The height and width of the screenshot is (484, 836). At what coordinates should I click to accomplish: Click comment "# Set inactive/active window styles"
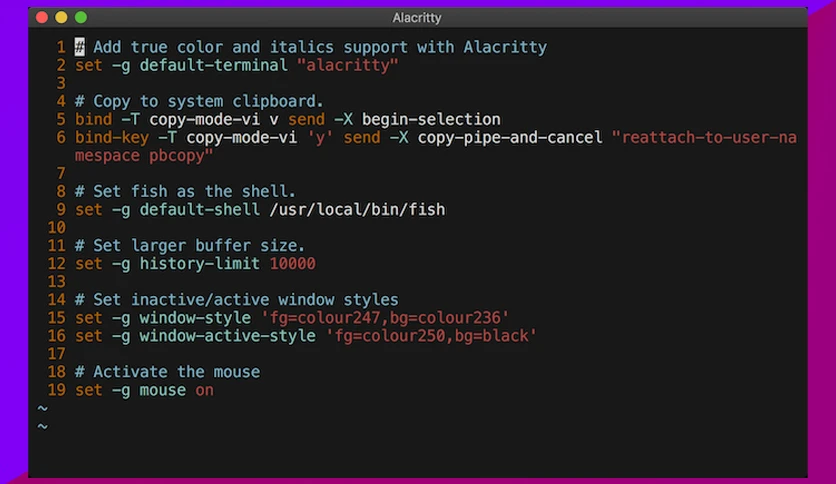[237, 300]
